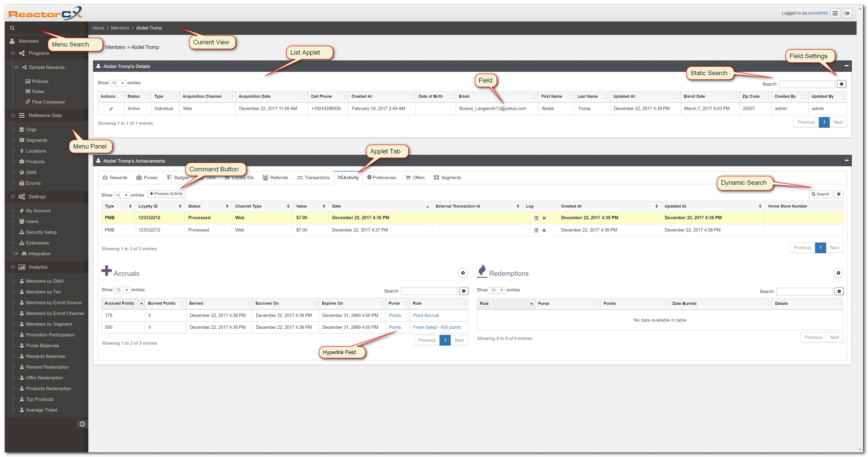
Task: Collapse the Settings section
Action: pyautogui.click(x=13, y=196)
